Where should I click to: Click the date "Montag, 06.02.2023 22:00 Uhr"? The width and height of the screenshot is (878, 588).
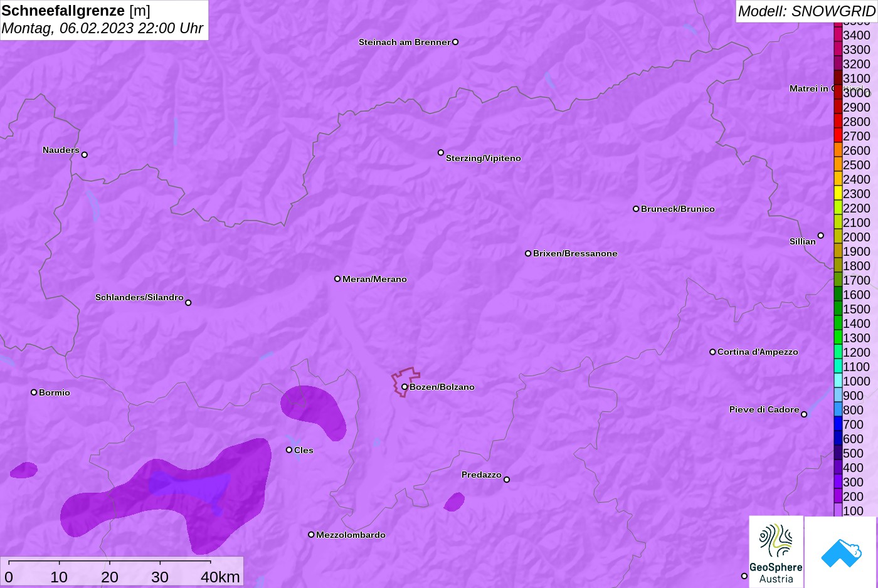tap(102, 28)
